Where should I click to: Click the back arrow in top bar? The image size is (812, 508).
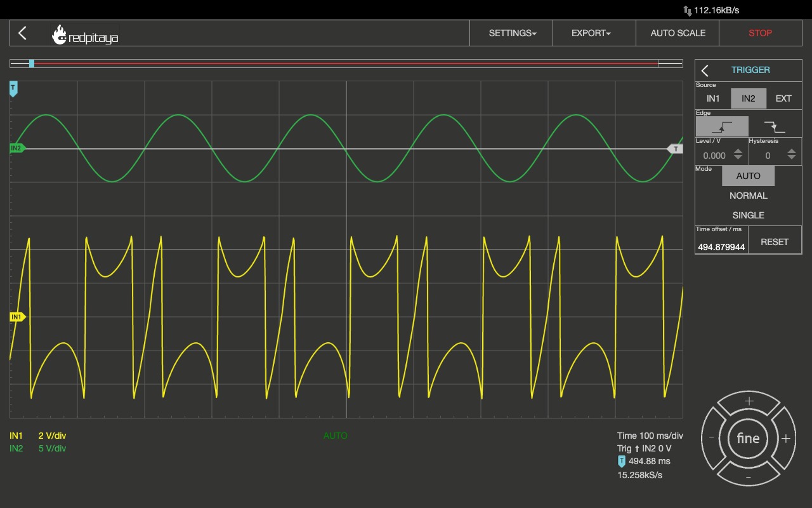[x=23, y=33]
